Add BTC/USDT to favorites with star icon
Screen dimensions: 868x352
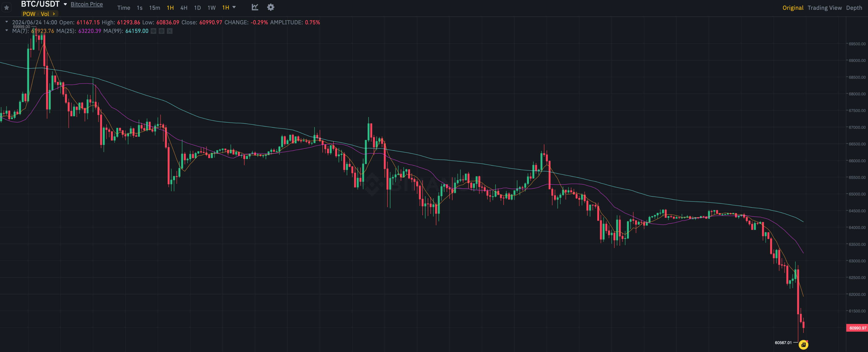point(6,7)
